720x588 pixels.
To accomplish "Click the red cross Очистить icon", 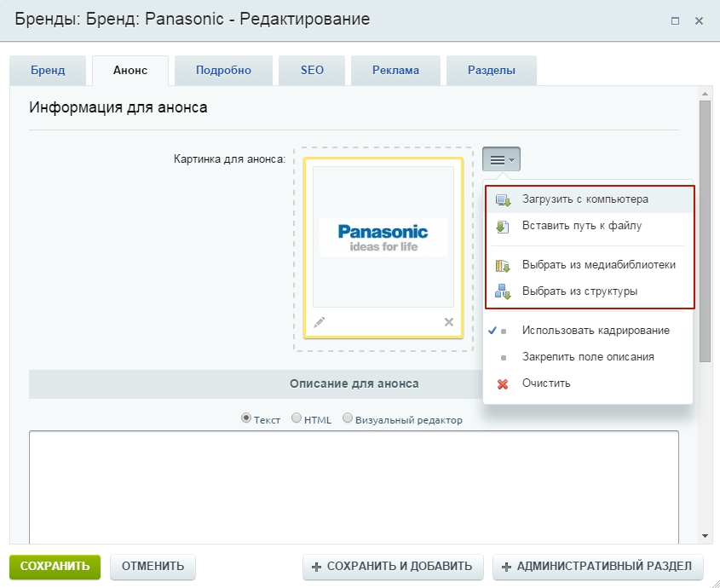I will [x=503, y=383].
